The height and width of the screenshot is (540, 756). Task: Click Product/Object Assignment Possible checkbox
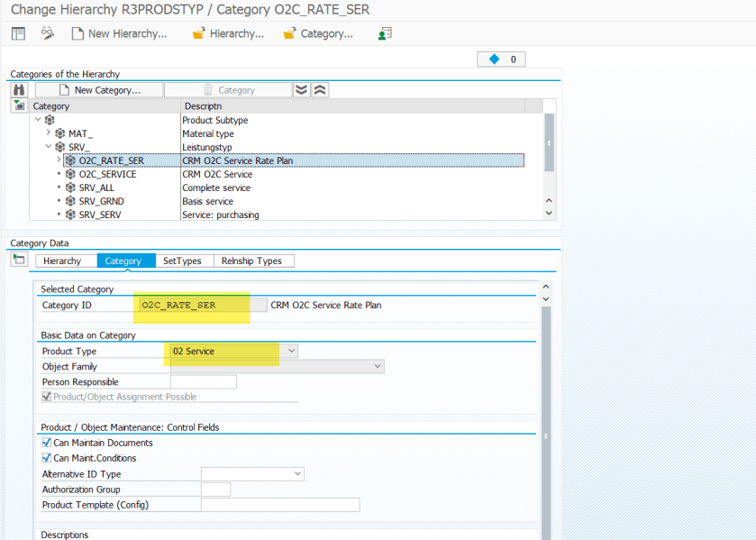tap(47, 397)
